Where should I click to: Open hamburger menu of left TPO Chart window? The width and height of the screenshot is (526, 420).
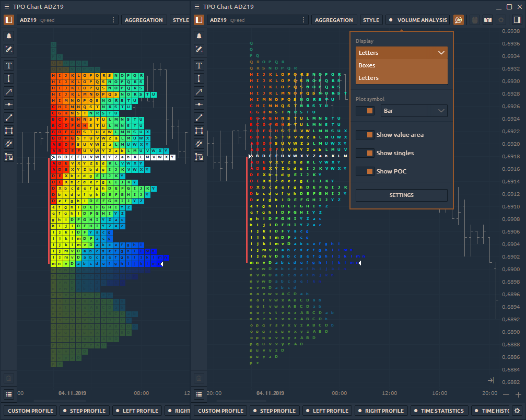(x=7, y=7)
